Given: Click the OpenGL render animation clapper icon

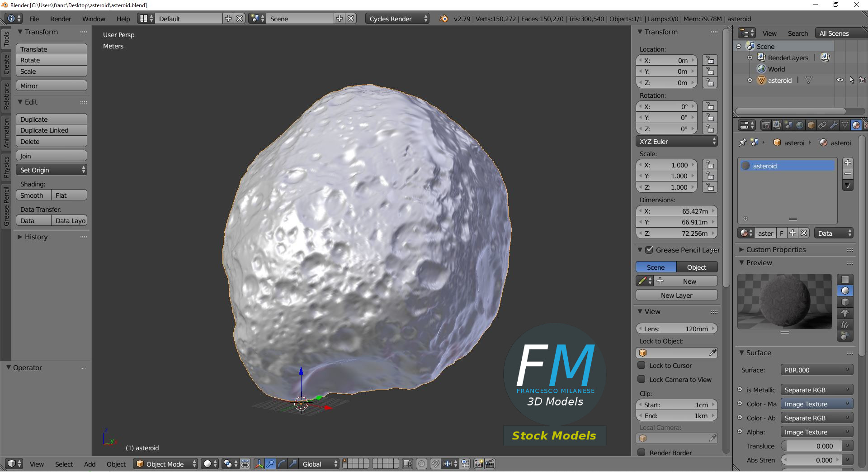Looking at the screenshot, I should pos(490,464).
